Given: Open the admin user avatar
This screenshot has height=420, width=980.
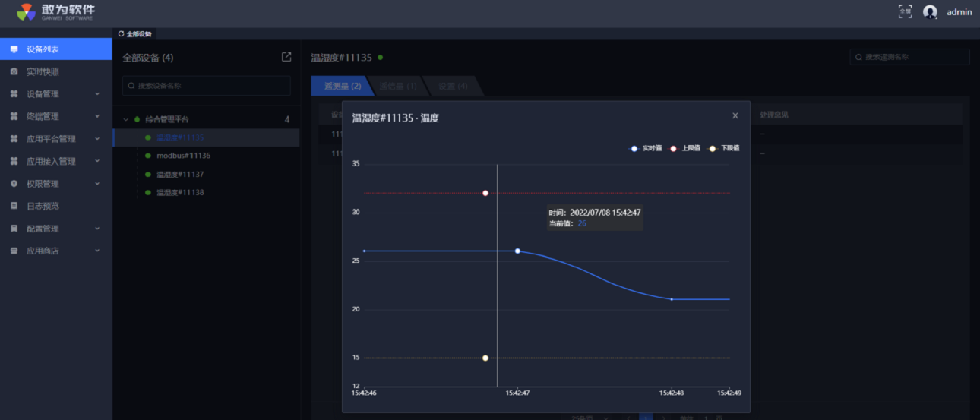Looking at the screenshot, I should [930, 12].
